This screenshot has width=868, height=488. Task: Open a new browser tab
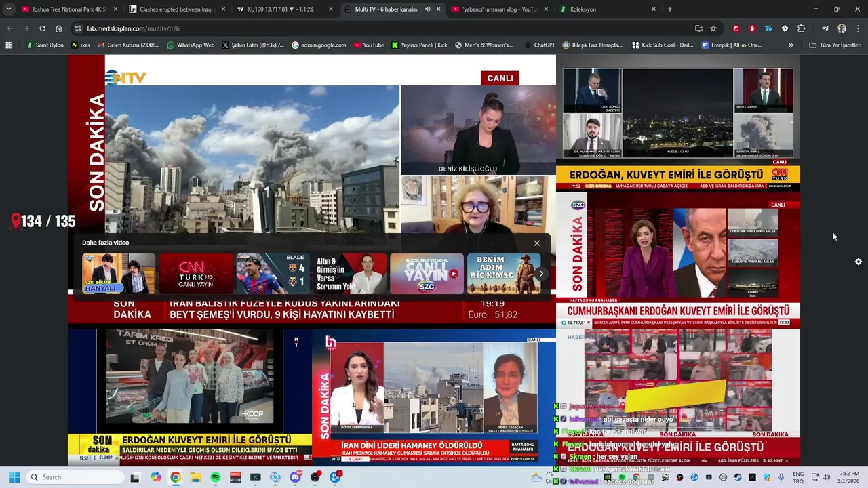coord(670,9)
